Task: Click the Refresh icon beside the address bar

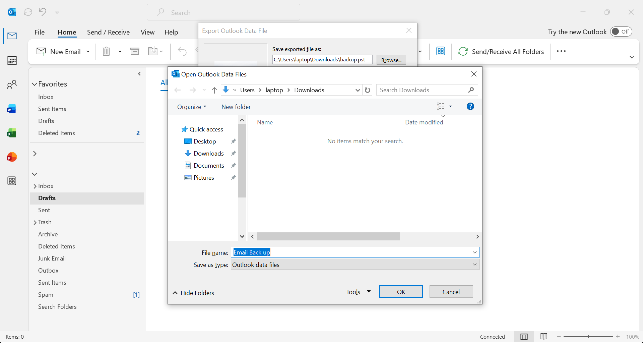Action: (368, 90)
